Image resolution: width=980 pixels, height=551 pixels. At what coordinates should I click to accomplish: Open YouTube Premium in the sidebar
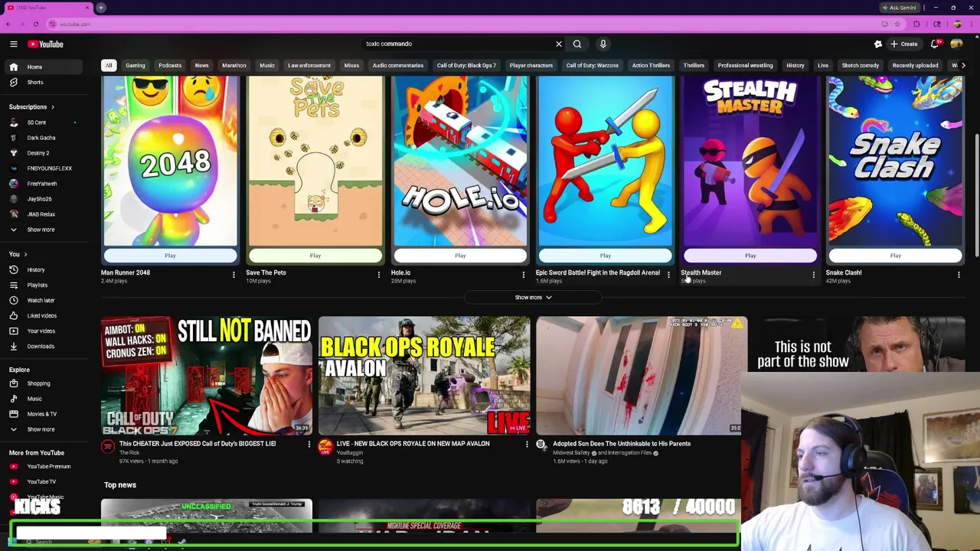coord(44,466)
